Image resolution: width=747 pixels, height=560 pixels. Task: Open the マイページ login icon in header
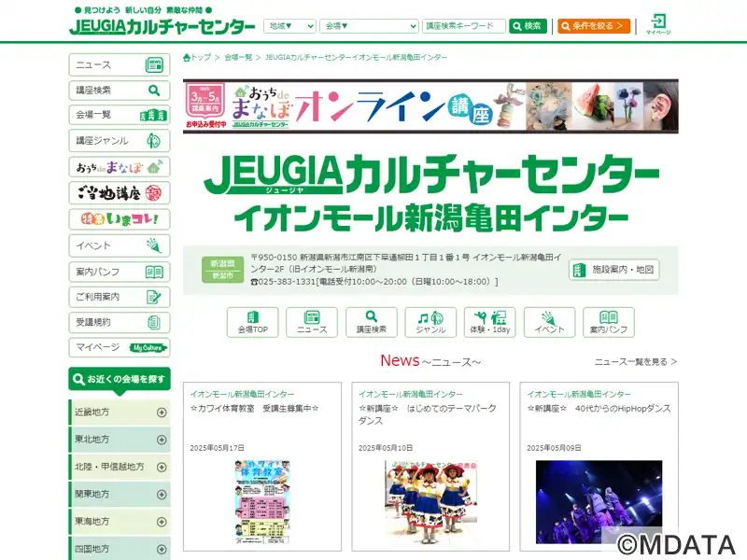(x=658, y=24)
